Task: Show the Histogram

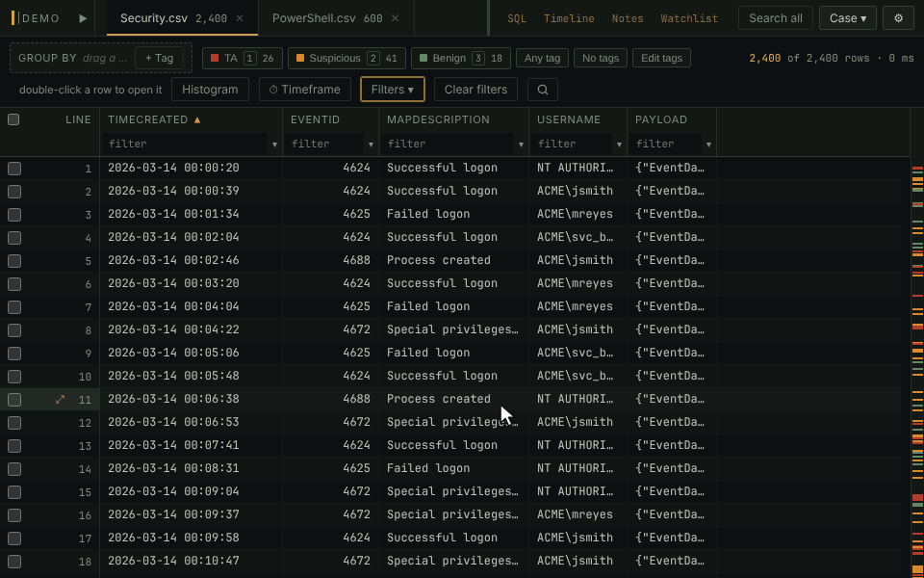Action: (210, 90)
